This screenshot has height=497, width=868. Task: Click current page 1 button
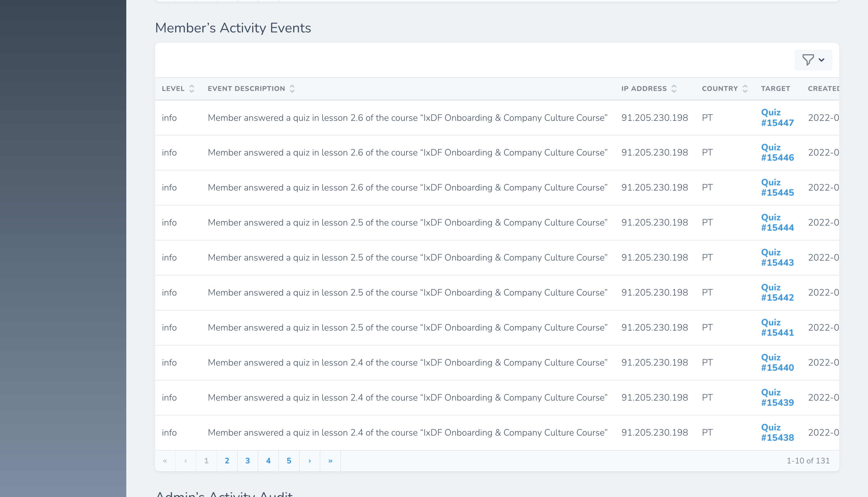click(206, 461)
